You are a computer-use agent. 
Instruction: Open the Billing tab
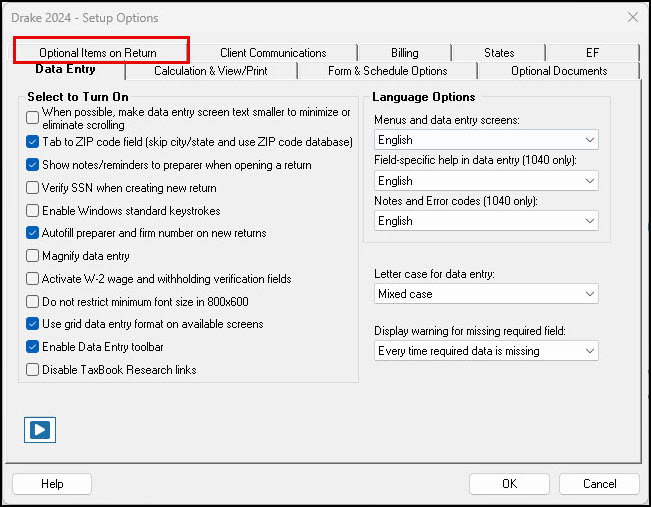coord(405,53)
